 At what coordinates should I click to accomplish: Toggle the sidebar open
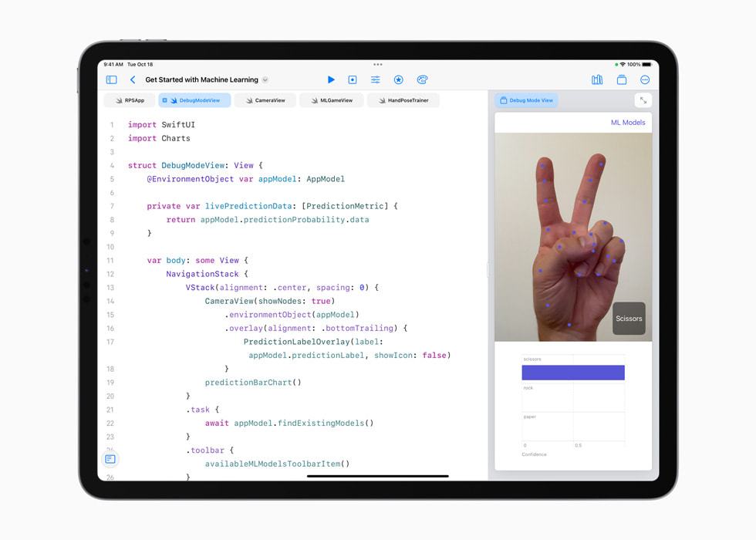(111, 79)
